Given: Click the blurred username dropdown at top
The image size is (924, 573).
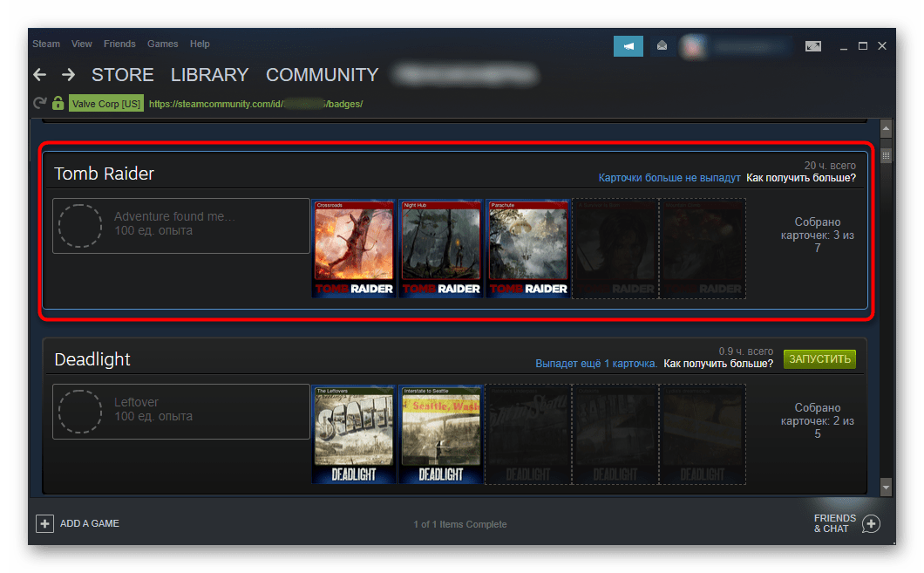Looking at the screenshot, I should pos(751,46).
